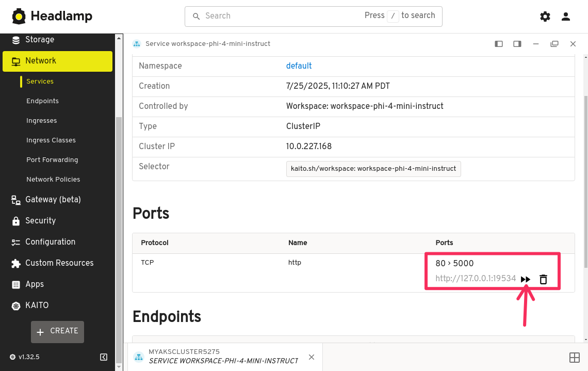Viewport: 588px width, 371px height.
Task: Open the user account menu icon
Action: tap(566, 17)
